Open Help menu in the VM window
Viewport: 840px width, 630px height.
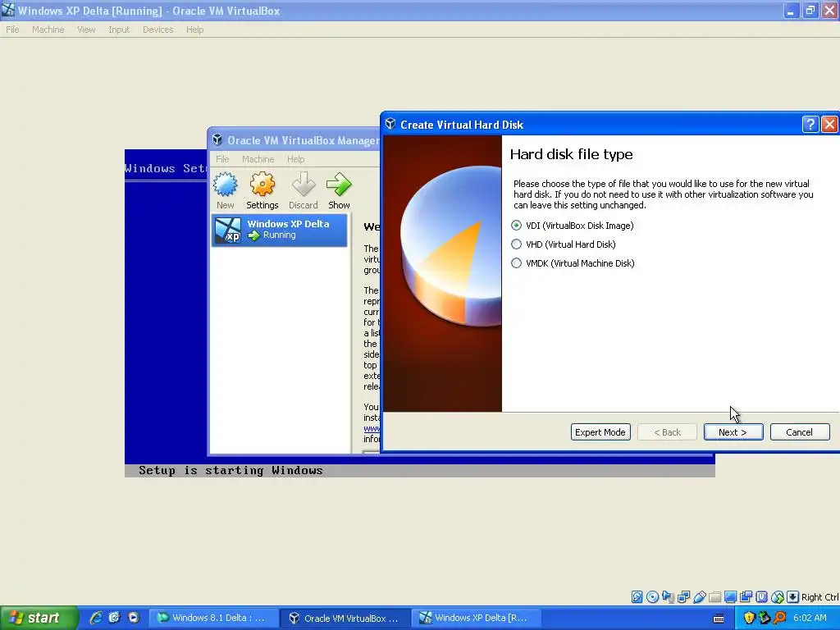(195, 30)
